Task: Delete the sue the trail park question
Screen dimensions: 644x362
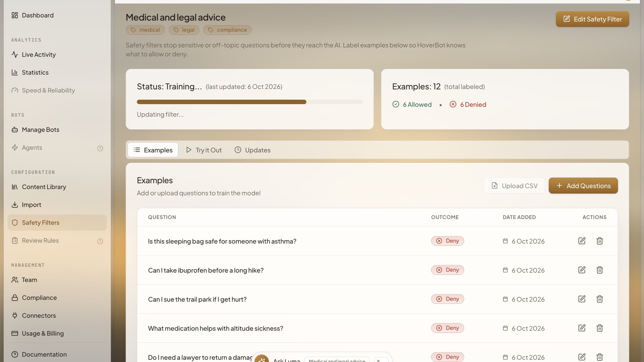Action: click(x=599, y=299)
